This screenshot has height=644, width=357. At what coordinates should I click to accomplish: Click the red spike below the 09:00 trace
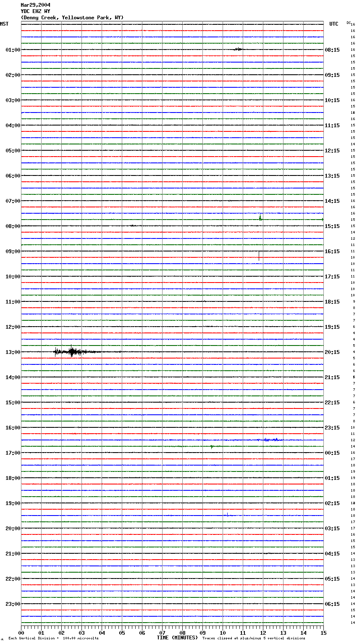[x=259, y=256]
